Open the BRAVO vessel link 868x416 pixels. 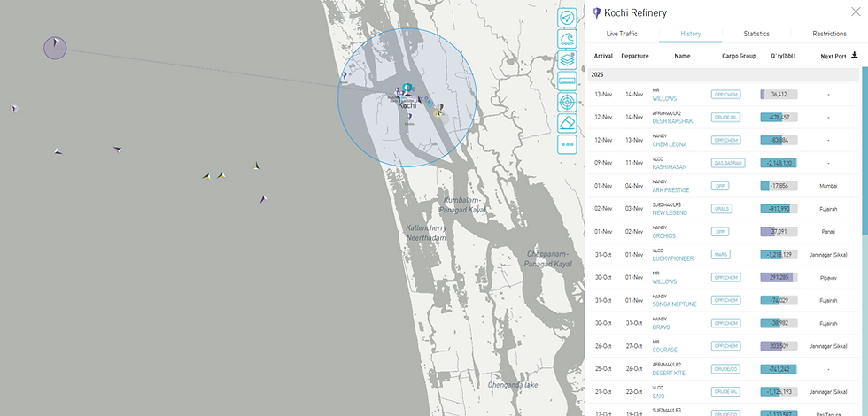pos(662,327)
